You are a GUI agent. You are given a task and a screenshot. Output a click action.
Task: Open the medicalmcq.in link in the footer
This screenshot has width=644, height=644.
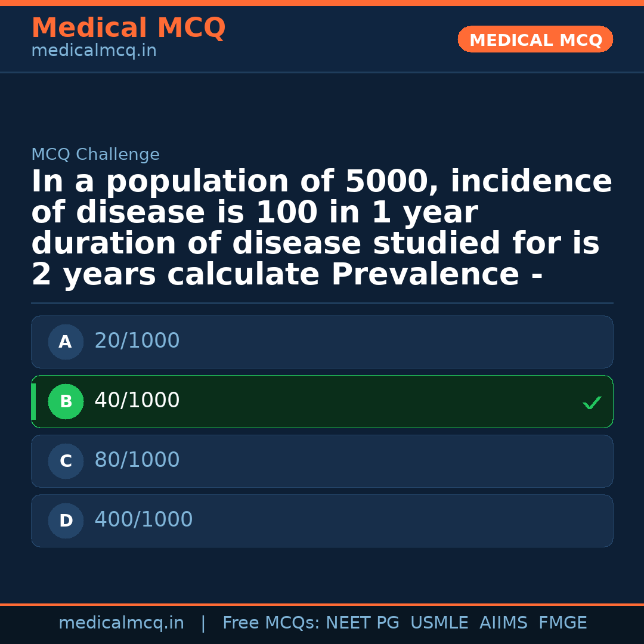121,623
